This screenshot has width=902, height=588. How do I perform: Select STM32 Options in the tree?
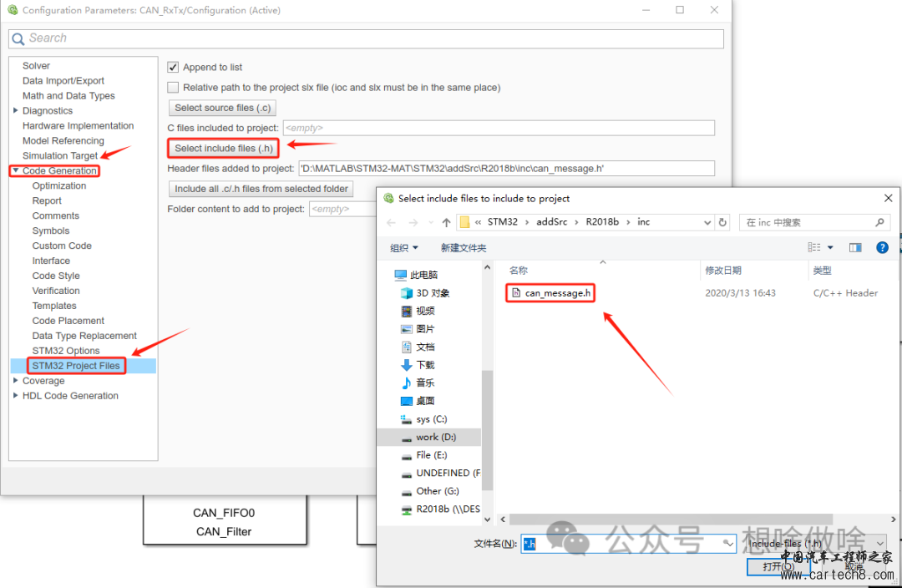pyautogui.click(x=66, y=351)
